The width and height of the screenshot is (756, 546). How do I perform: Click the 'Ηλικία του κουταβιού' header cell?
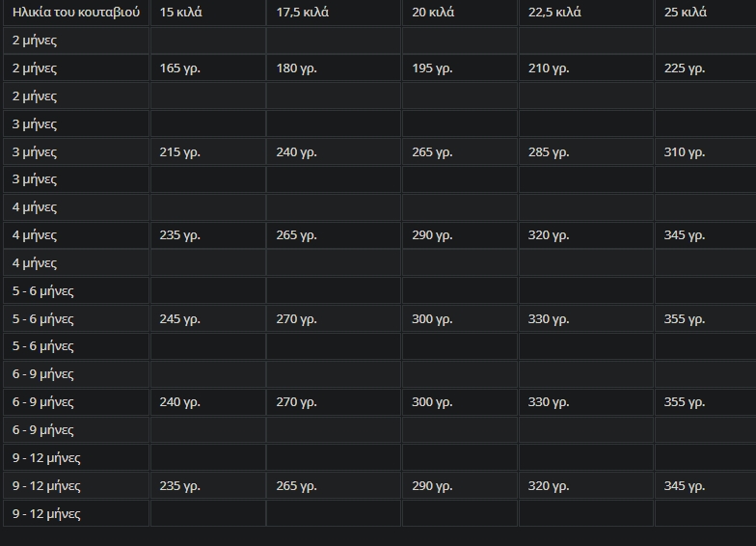click(x=76, y=13)
